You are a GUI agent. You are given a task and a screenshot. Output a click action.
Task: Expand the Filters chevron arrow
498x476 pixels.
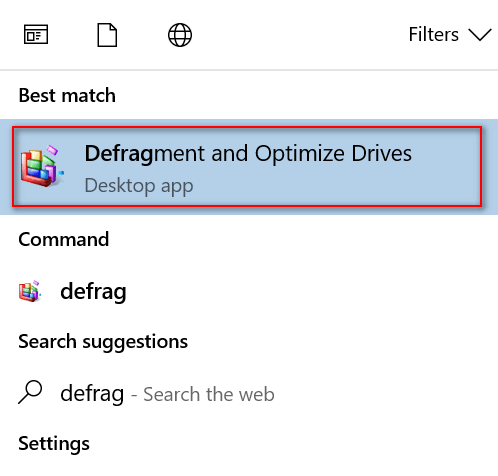(x=480, y=35)
